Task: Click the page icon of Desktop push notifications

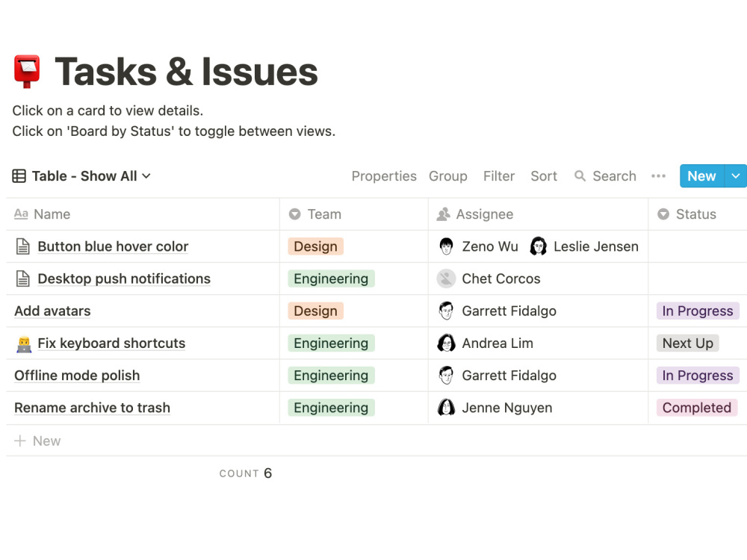Action: click(x=23, y=279)
